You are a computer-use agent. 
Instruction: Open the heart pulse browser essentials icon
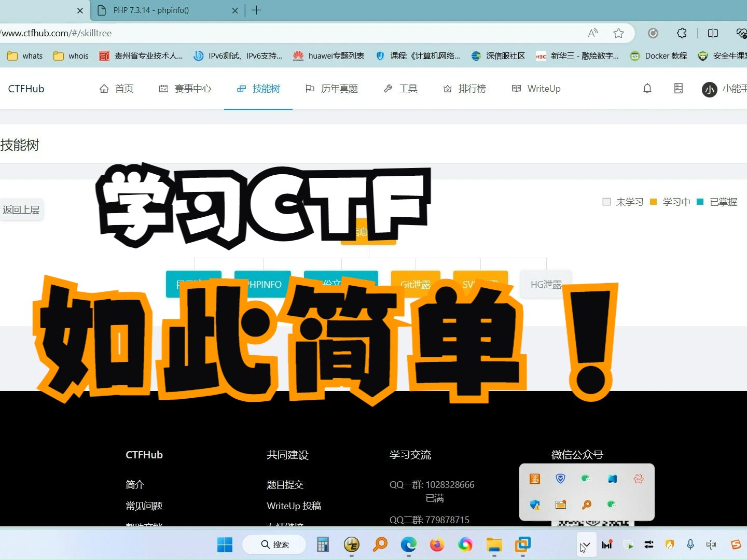[x=741, y=33]
